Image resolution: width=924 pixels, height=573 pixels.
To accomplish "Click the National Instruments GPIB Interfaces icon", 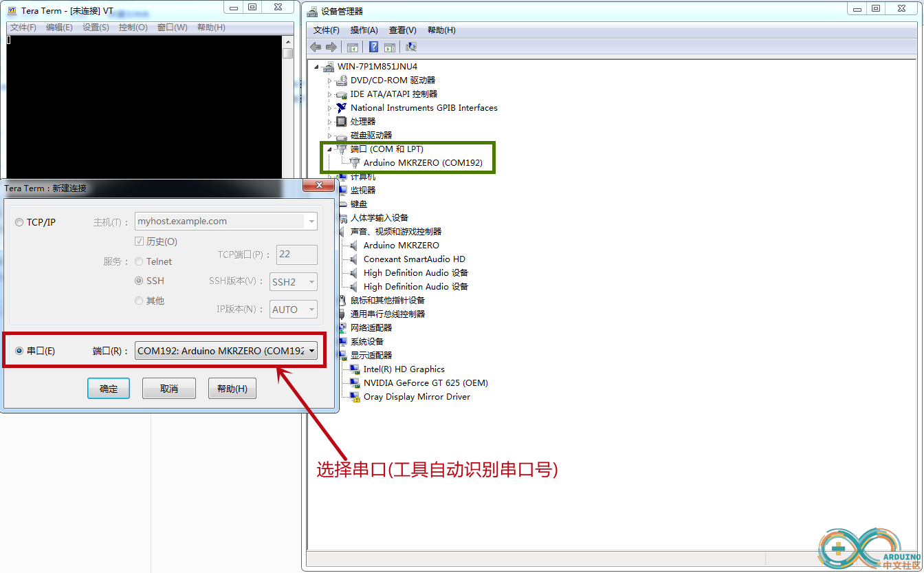I will [342, 108].
